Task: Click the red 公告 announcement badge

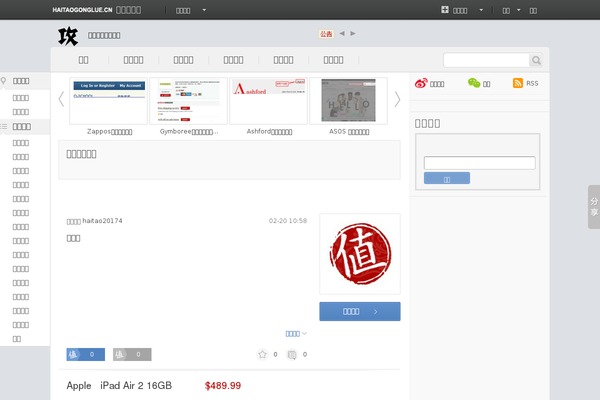Action: click(326, 34)
